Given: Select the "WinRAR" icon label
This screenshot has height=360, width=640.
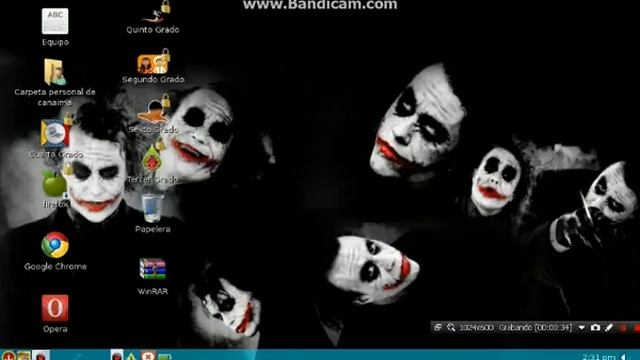Looking at the screenshot, I should click(153, 291).
